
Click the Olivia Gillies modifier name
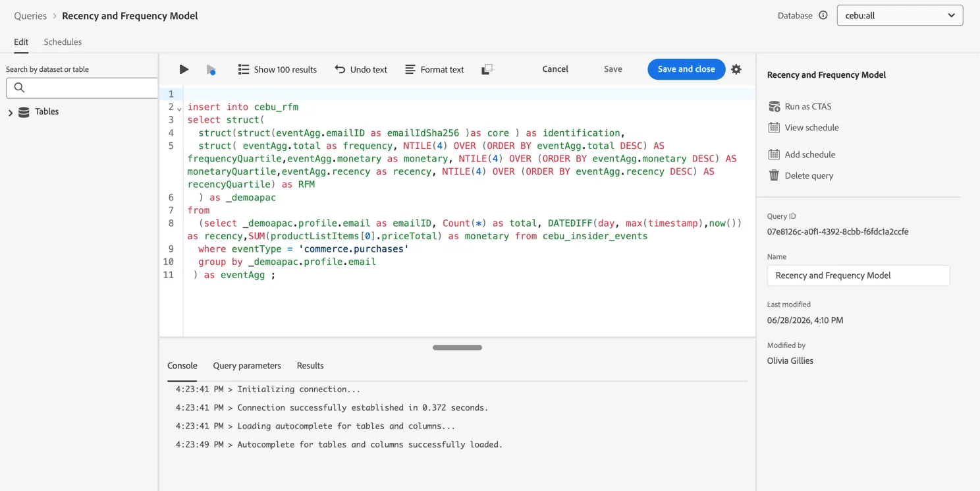pos(790,361)
